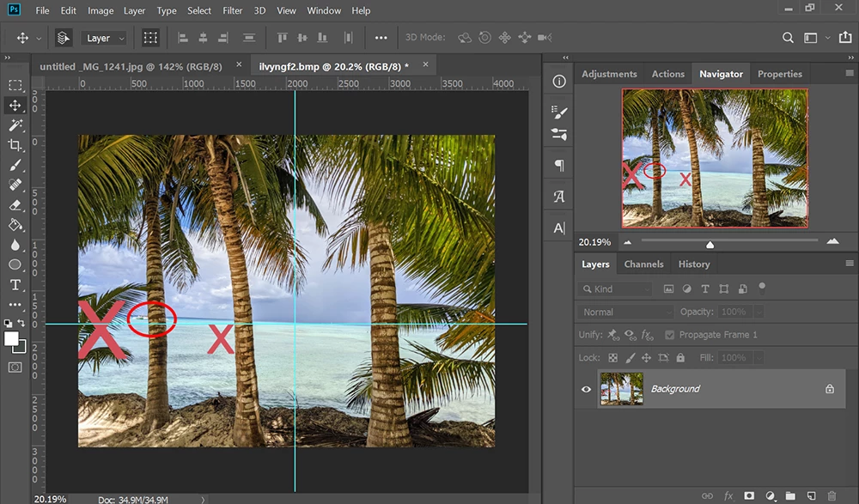Click the Navigator zoom out button
This screenshot has height=504, width=859.
point(628,242)
